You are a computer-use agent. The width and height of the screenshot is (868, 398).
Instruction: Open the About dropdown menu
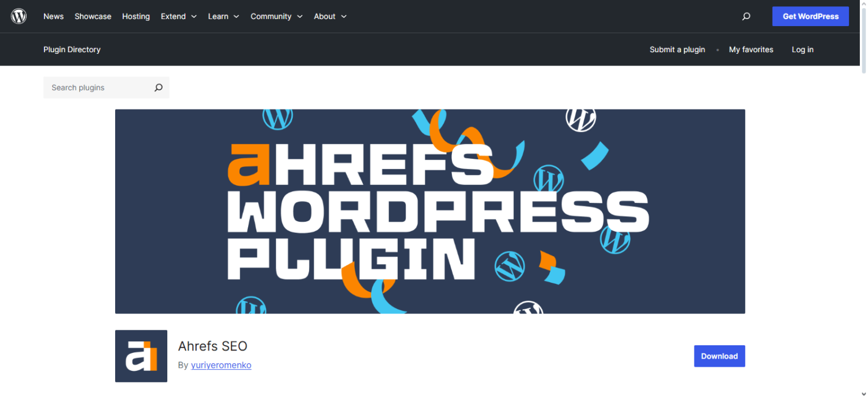(x=330, y=16)
